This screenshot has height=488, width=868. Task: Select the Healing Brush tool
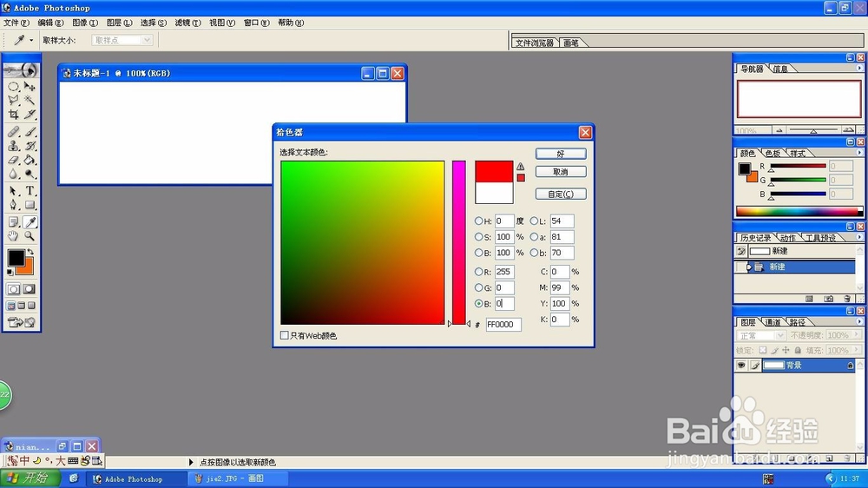(x=13, y=132)
